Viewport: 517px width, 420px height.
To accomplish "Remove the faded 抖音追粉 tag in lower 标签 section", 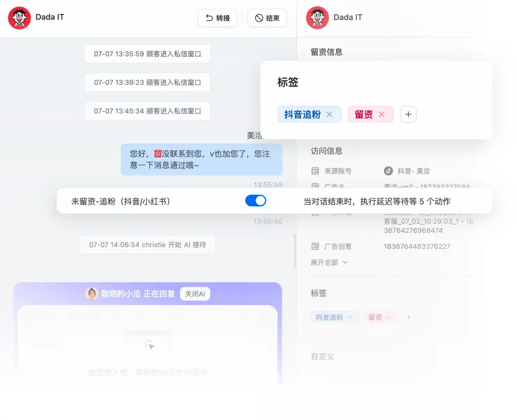I will pyautogui.click(x=350, y=317).
